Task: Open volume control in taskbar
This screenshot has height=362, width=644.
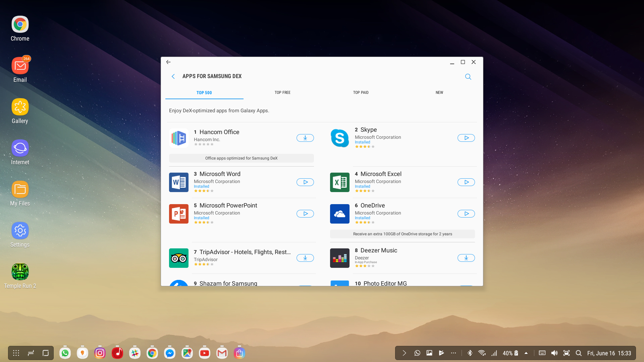Action: click(x=554, y=353)
